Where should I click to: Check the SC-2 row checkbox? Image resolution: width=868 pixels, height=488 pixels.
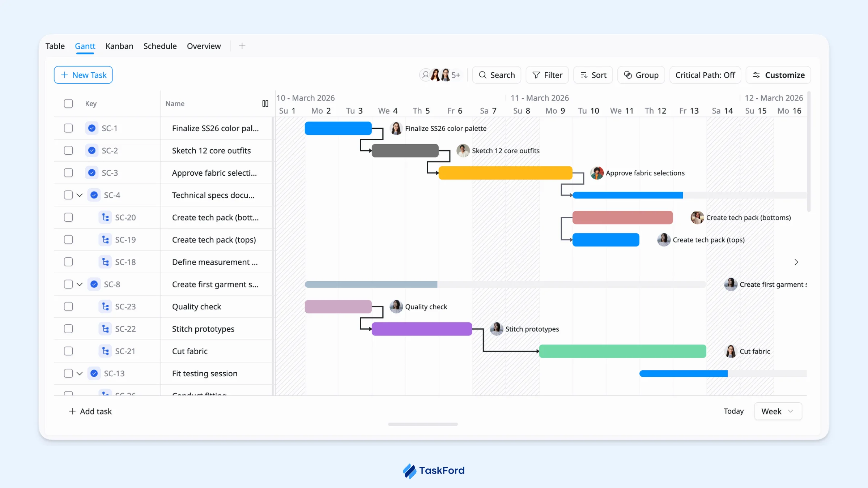pos(68,150)
